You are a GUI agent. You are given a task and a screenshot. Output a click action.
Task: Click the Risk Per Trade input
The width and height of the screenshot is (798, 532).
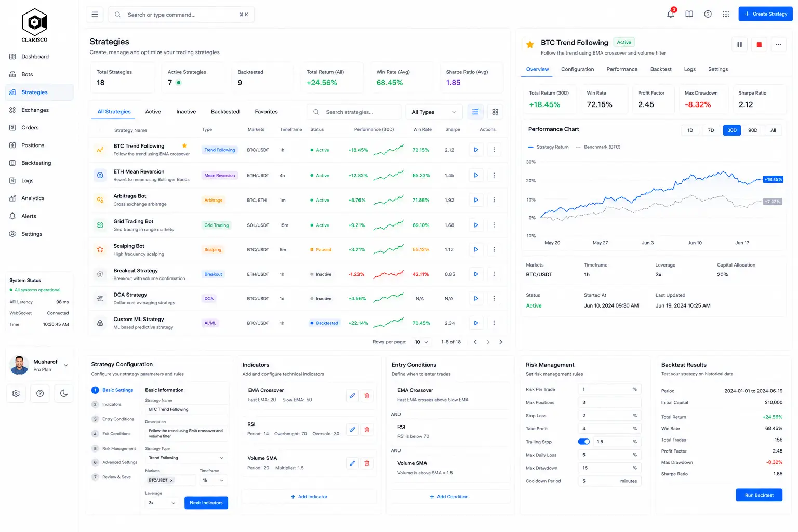pyautogui.click(x=609, y=389)
